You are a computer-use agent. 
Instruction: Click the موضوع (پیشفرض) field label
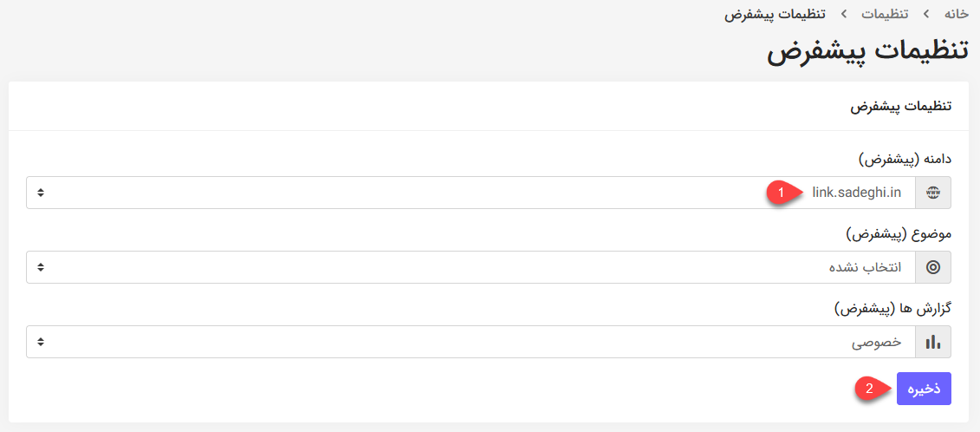[899, 235]
